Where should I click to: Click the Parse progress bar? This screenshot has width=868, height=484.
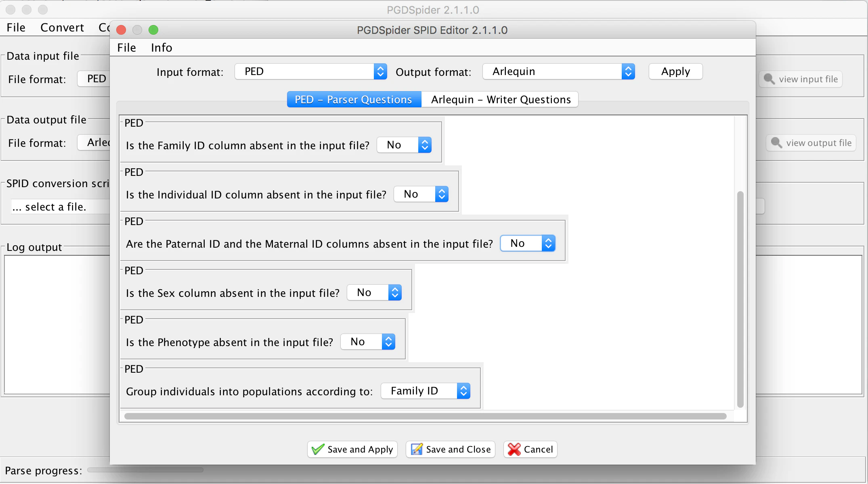[145, 470]
